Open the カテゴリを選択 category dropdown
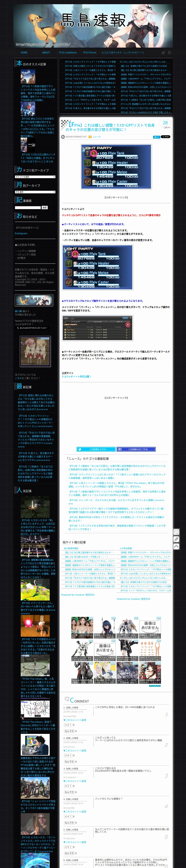 click(35, 177)
